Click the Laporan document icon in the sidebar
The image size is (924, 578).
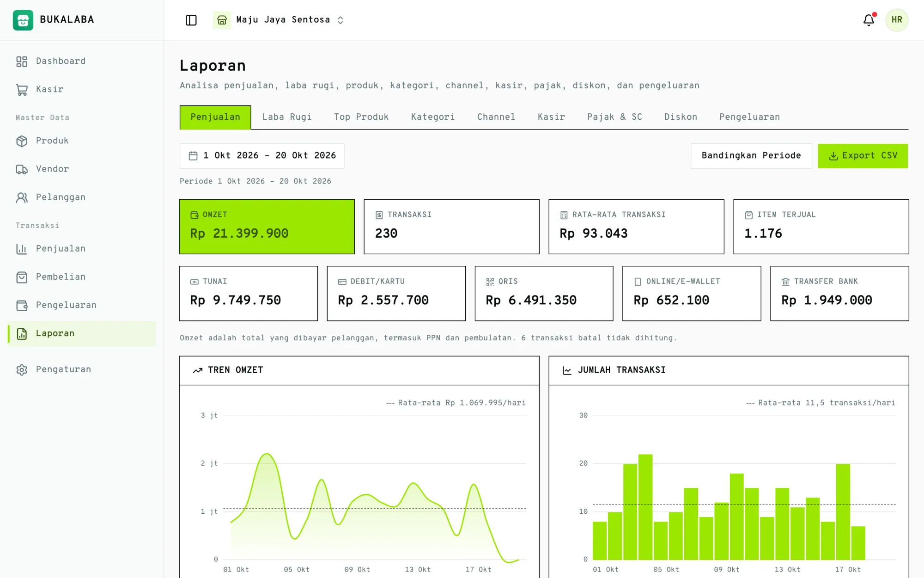click(x=22, y=333)
